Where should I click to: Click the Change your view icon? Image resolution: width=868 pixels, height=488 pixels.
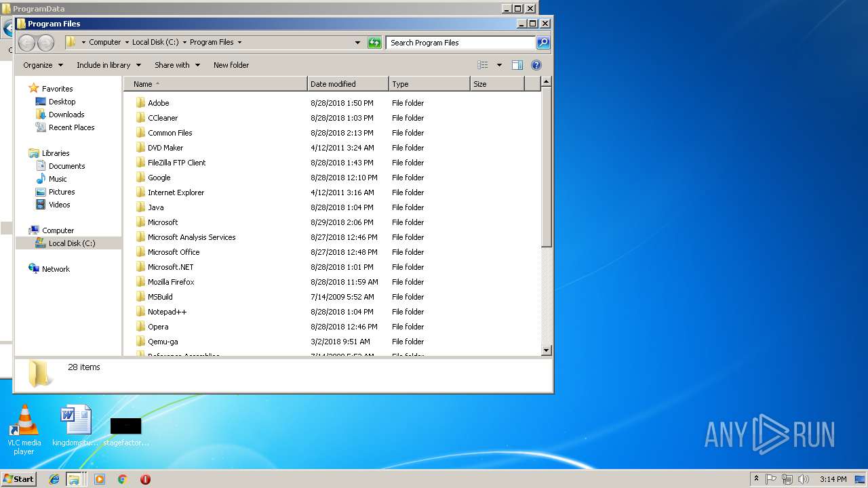tap(483, 65)
